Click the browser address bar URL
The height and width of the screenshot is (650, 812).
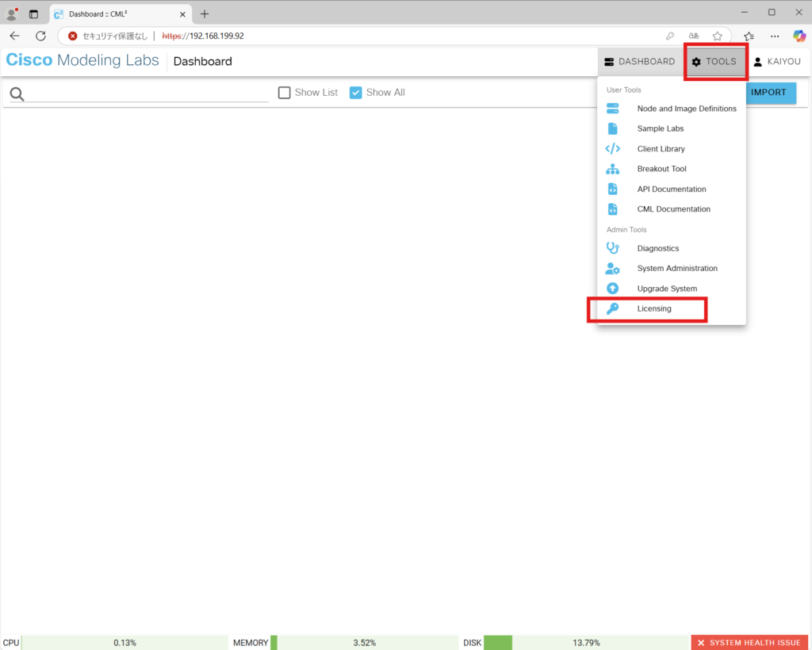(x=203, y=36)
